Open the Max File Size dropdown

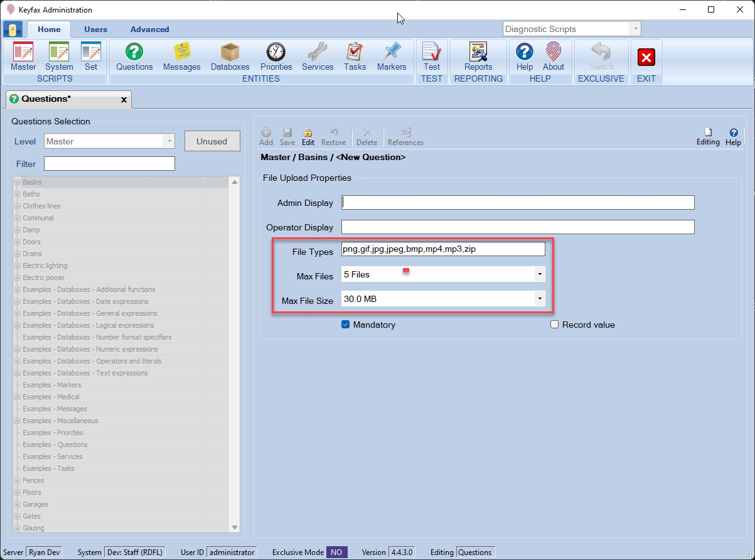539,299
